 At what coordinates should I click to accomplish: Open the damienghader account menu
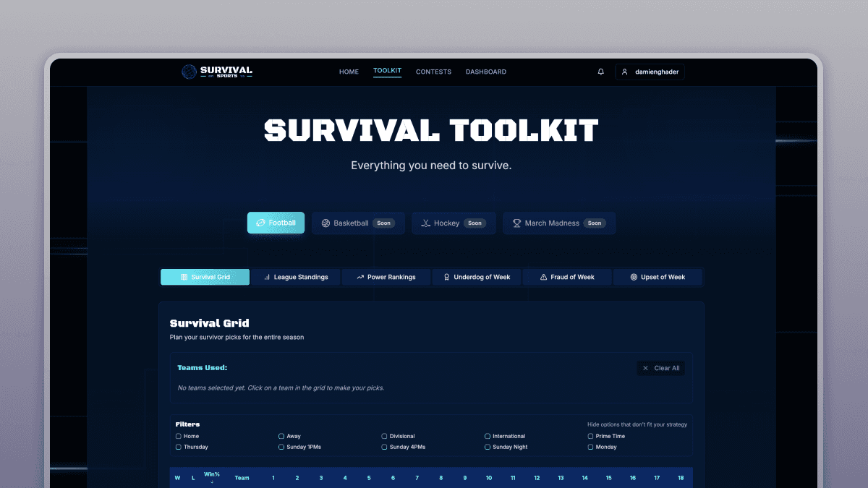(x=650, y=72)
